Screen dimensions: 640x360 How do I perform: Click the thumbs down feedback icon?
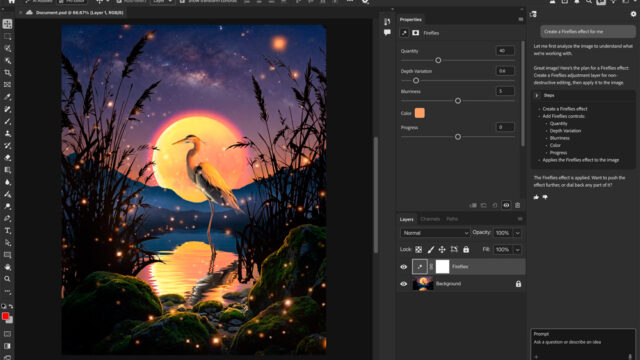[545, 197]
